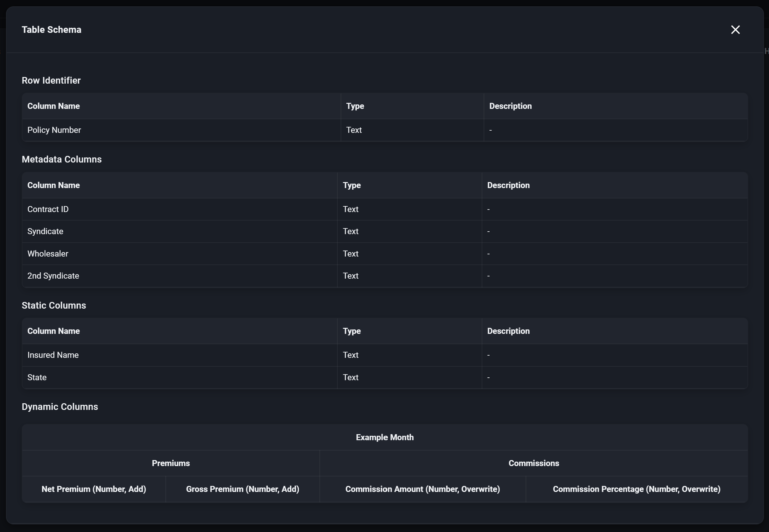Click the Premiums group header
Screen dimensions: 769x532
tap(170, 463)
